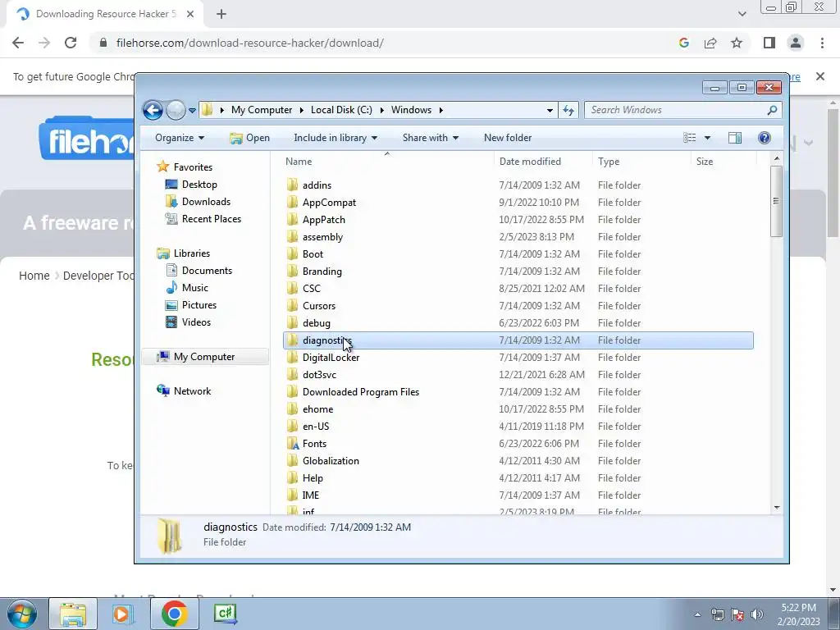Open the recent locations dropdown arrow
The width and height of the screenshot is (840, 630).
[192, 111]
